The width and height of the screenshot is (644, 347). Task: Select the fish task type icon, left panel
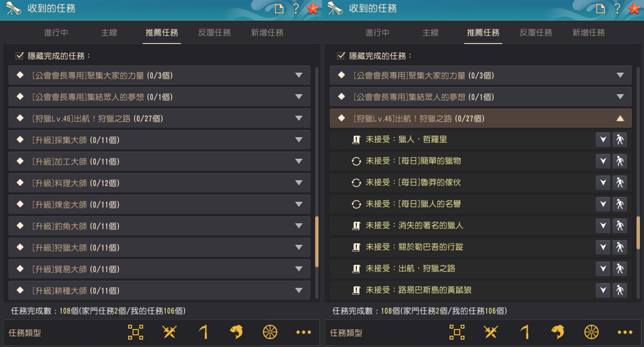pos(236,332)
